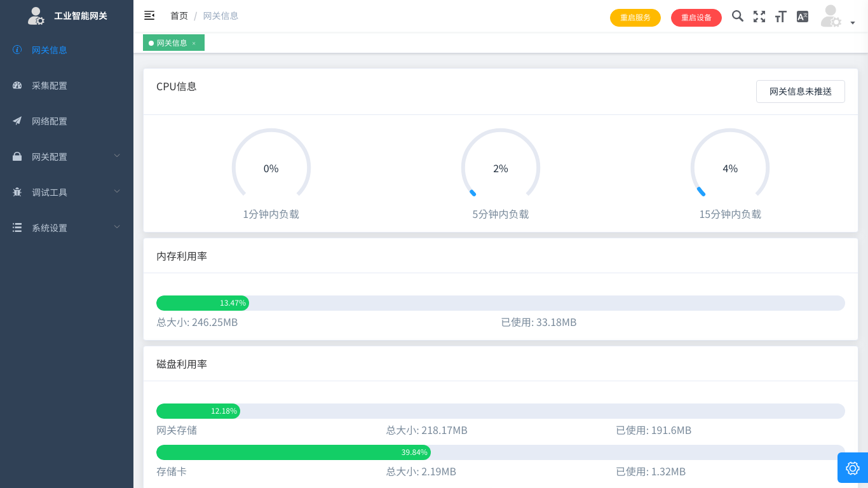Click the CPU信息 card heading

point(177,86)
